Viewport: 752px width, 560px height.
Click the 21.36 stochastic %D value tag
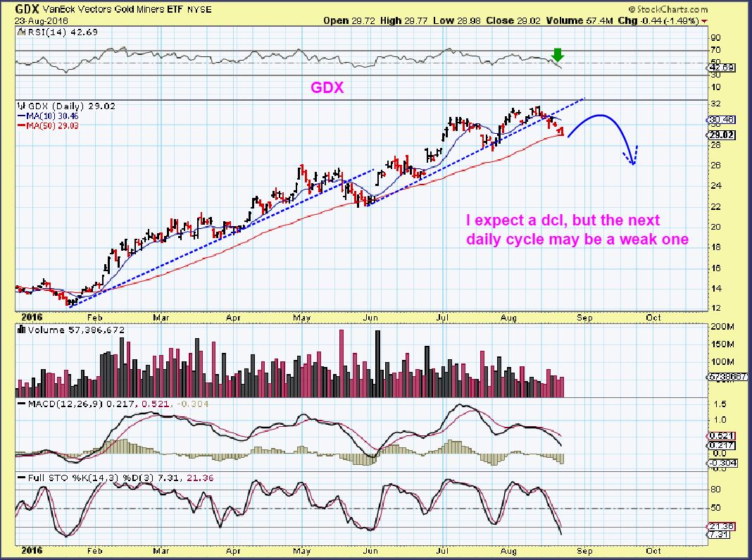(x=722, y=526)
